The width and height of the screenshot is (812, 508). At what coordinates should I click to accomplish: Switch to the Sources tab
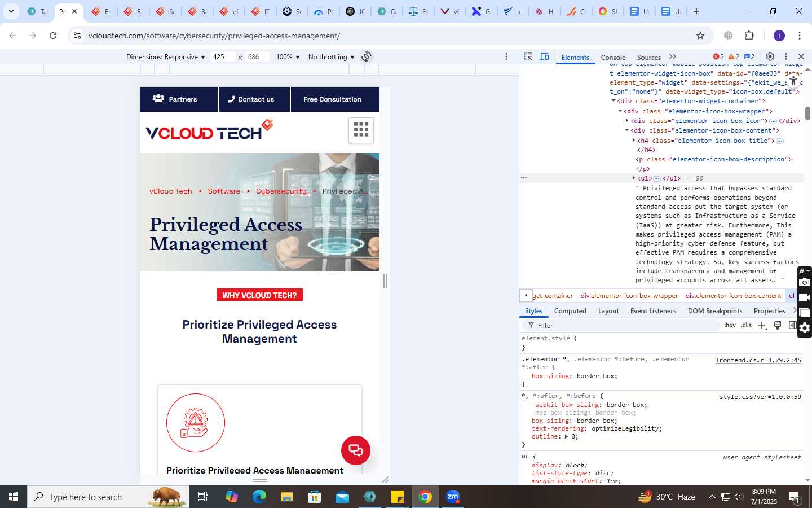(648, 57)
